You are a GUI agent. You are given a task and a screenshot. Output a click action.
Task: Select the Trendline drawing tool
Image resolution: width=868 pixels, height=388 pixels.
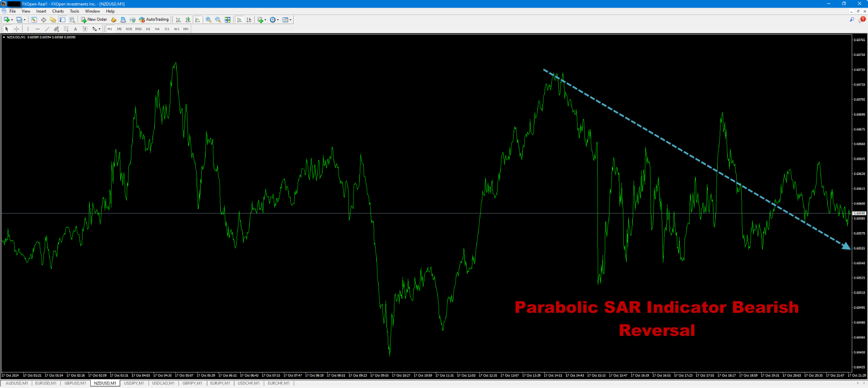47,29
